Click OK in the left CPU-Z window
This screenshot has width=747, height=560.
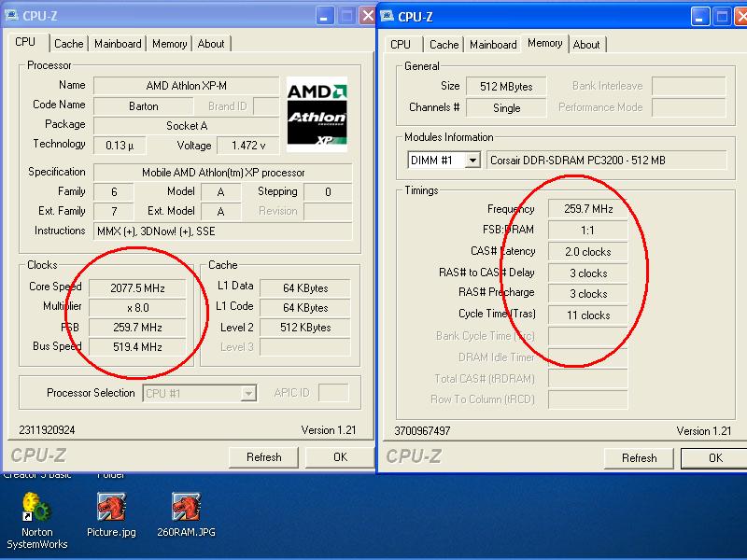[x=340, y=457]
